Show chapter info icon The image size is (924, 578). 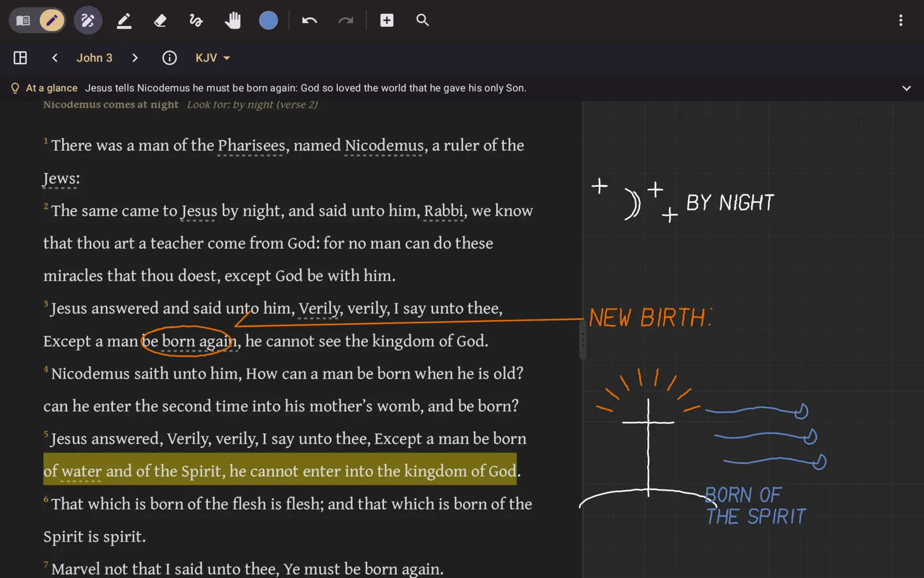point(169,58)
